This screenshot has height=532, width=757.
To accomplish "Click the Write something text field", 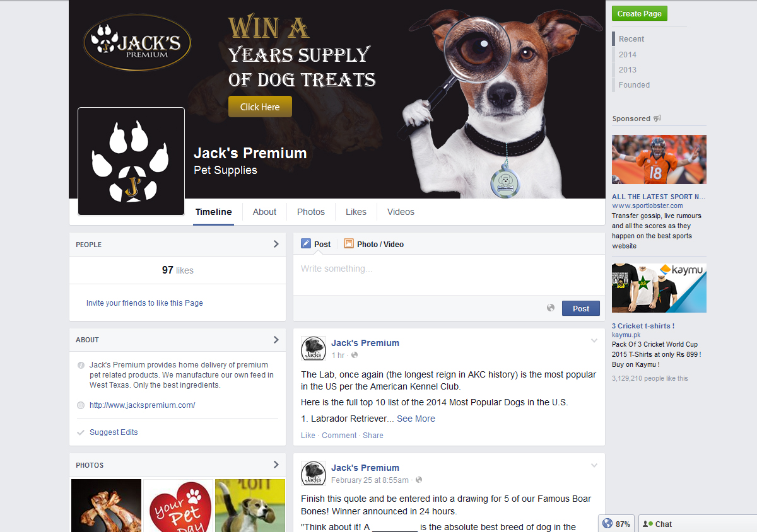I will [x=449, y=275].
